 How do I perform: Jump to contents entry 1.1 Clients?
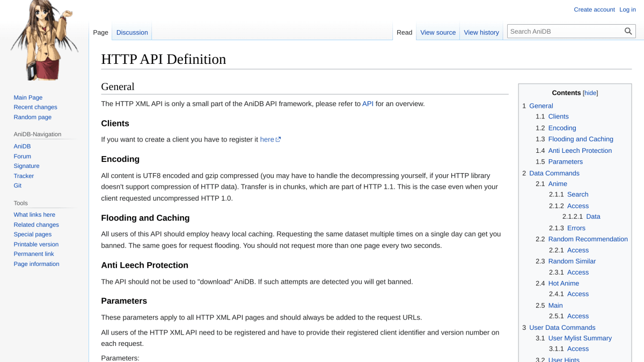(552, 116)
